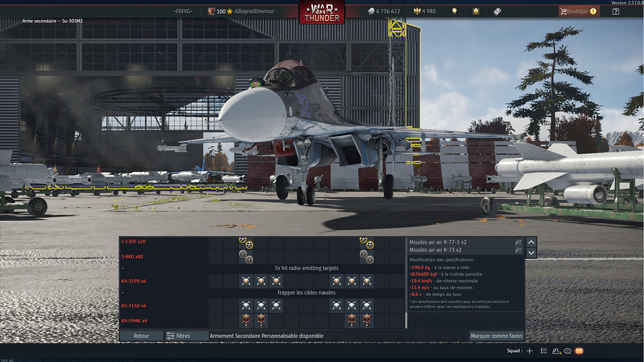Select the Kh-31PD x6 row label
The width and height of the screenshot is (644, 362).
tap(133, 281)
